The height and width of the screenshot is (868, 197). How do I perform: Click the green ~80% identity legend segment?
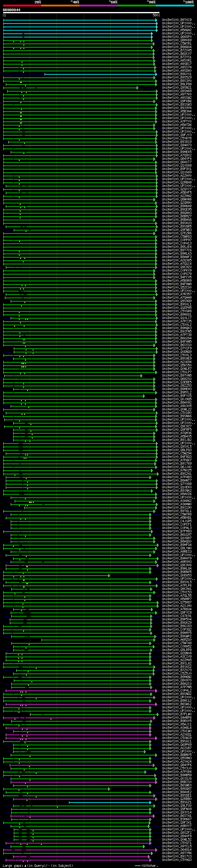(137, 6)
